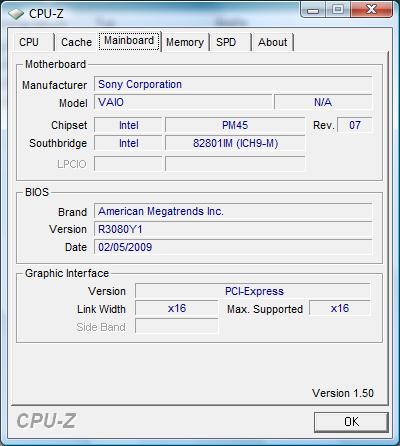Open the Memory tab
400x446 pixels.
click(185, 42)
